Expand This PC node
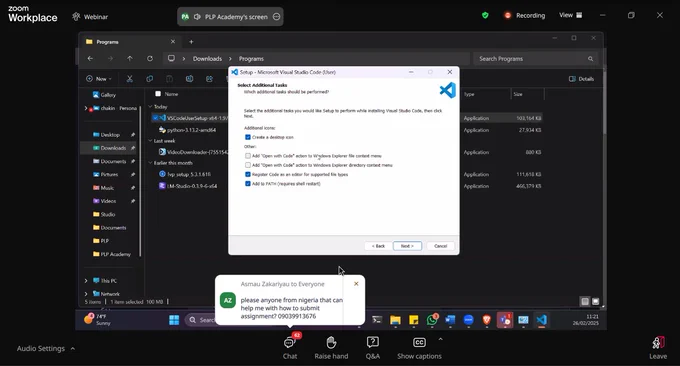Screen dimensions: 680x366 86,281
